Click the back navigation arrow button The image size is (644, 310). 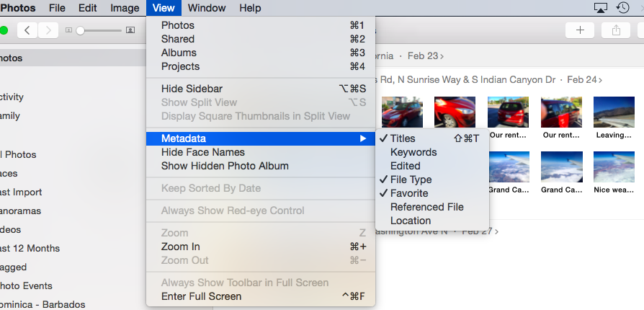click(x=27, y=30)
